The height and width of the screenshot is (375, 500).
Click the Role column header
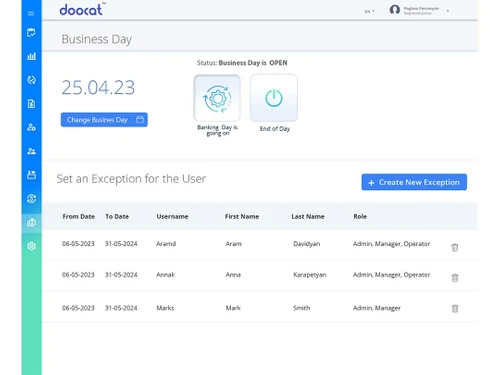pos(360,216)
